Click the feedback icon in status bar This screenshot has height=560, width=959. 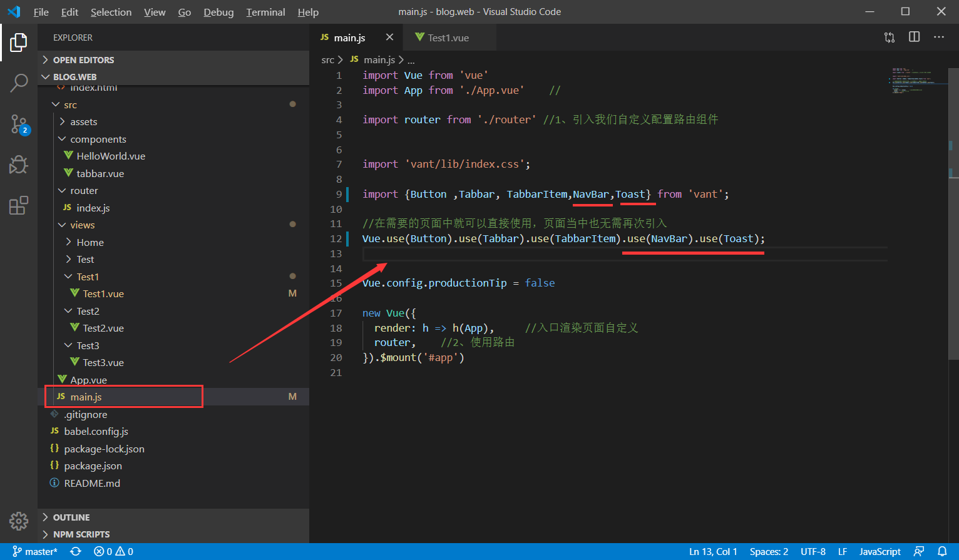[918, 551]
